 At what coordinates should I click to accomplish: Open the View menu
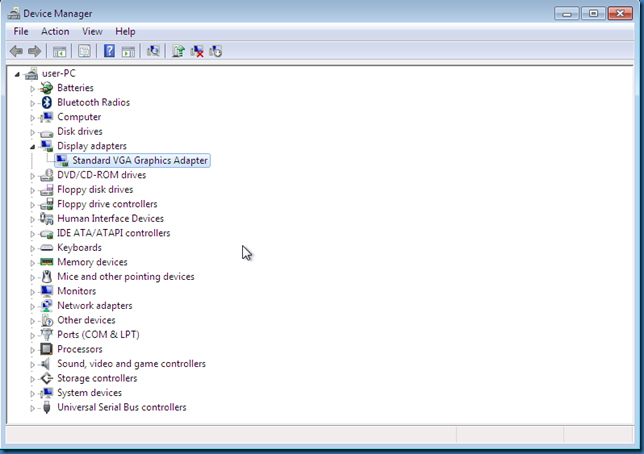pyautogui.click(x=92, y=32)
